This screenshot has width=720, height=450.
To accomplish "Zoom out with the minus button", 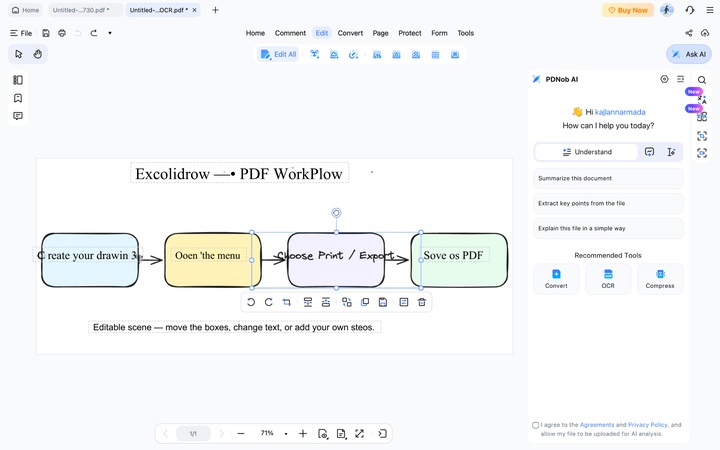I will [241, 433].
